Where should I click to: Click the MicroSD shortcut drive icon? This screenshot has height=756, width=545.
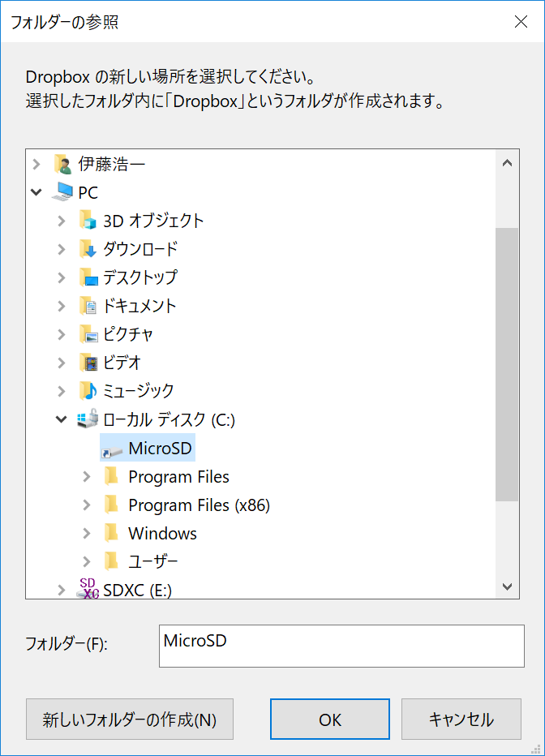(x=112, y=450)
